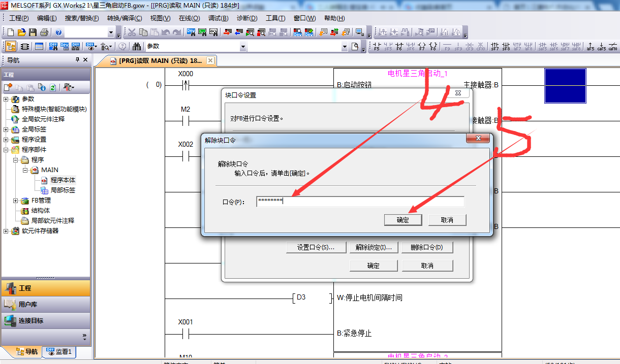This screenshot has width=620, height=364.
Task: Click 取消 in 解除块口令 dialog
Action: (x=447, y=220)
